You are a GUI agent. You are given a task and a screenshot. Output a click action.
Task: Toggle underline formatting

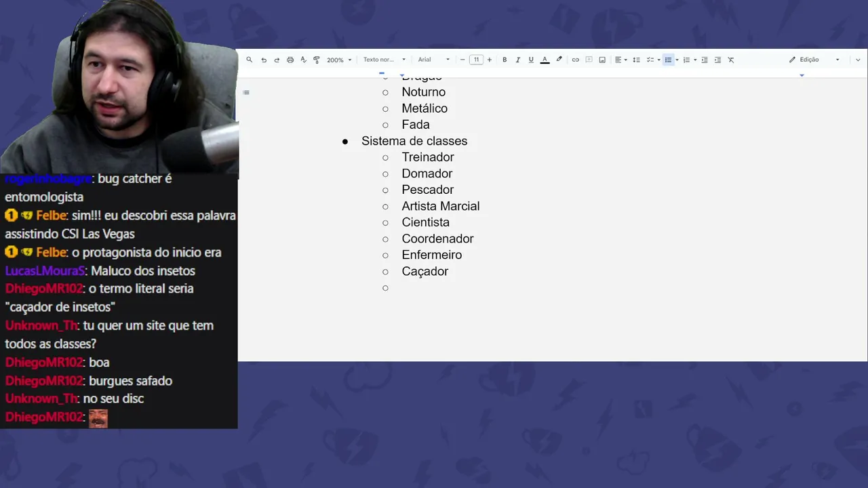531,60
